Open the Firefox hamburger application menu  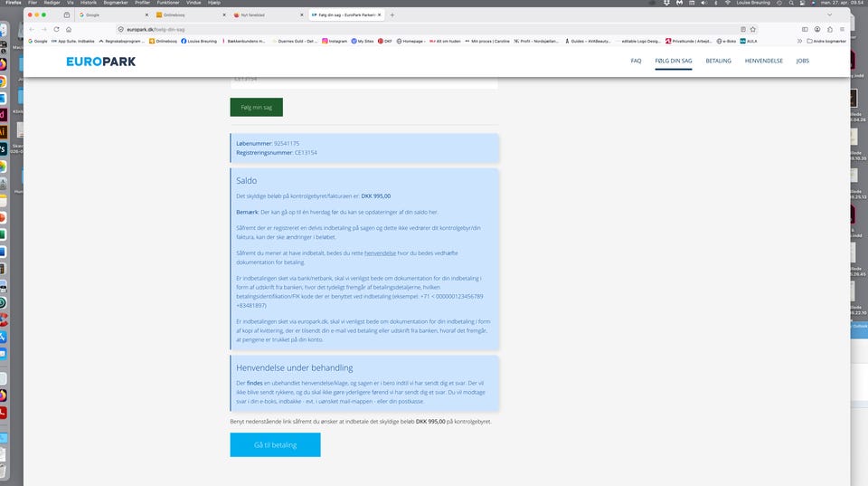coord(842,29)
